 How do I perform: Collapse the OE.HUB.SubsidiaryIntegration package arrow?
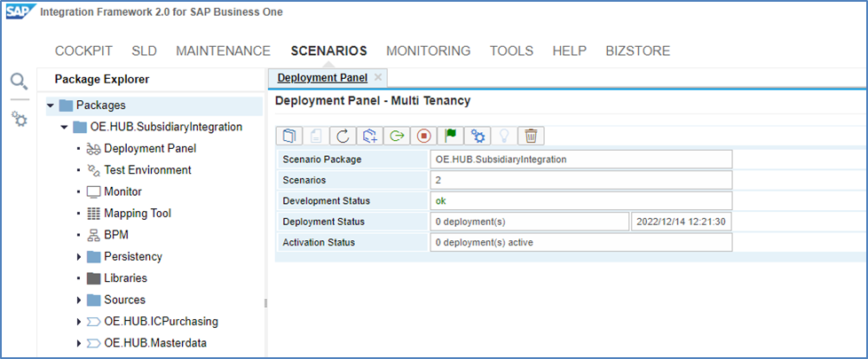pos(64,127)
